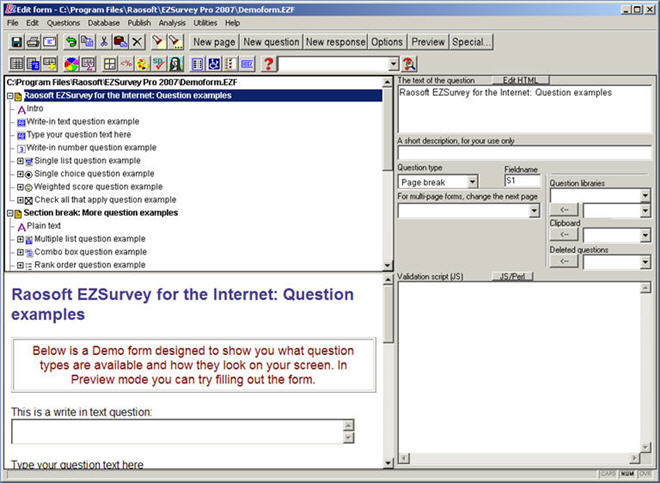Open the pie chart analysis icon

71,64
